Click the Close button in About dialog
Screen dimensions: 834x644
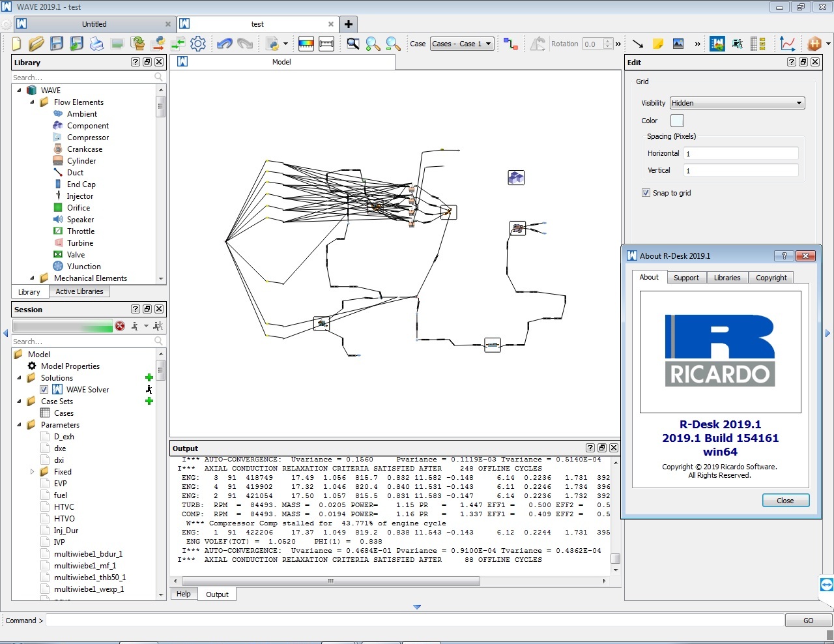pyautogui.click(x=785, y=501)
